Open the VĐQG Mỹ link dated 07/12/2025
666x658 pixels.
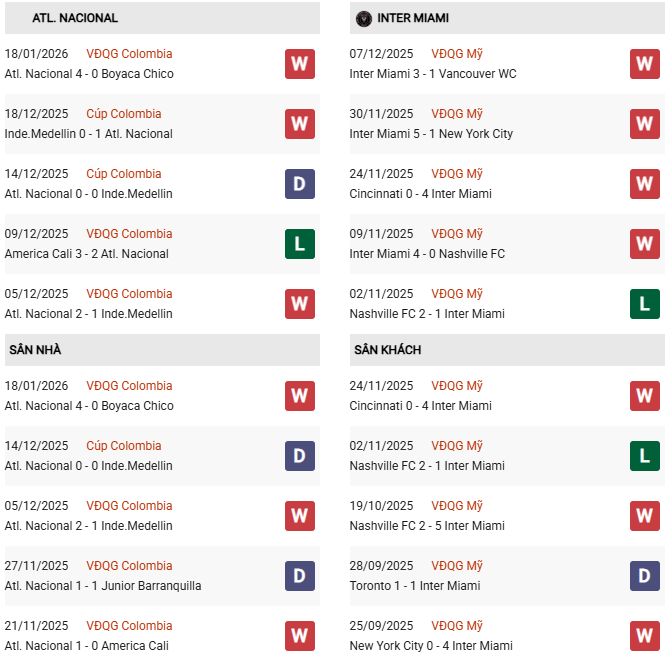click(457, 54)
